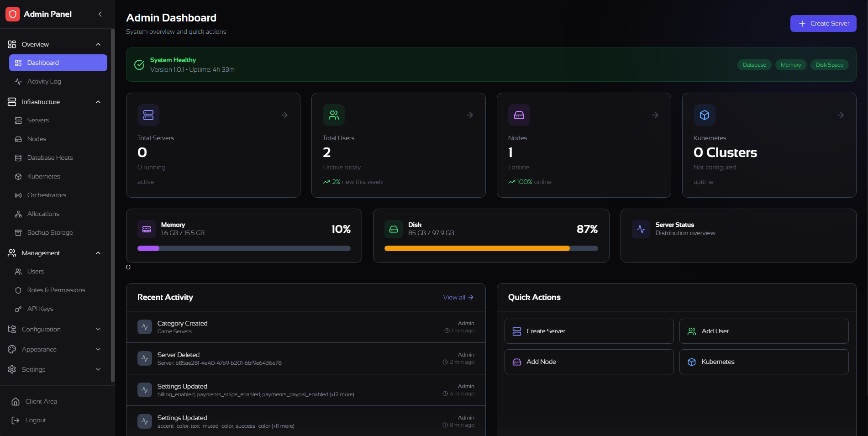Open View all recent activity
868x436 pixels.
coord(458,297)
